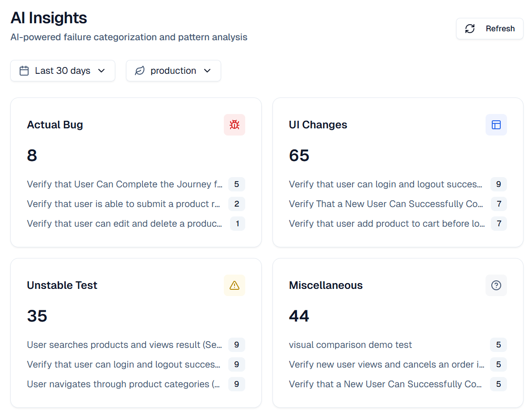This screenshot has height=415, width=532.
Task: Open the Last 30 days date range dropdown
Action: (63, 71)
